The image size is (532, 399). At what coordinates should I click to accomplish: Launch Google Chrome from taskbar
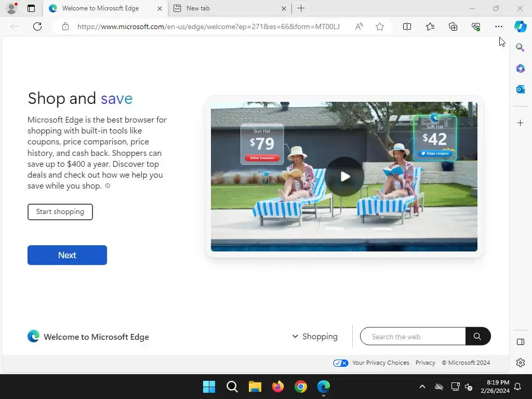click(301, 387)
